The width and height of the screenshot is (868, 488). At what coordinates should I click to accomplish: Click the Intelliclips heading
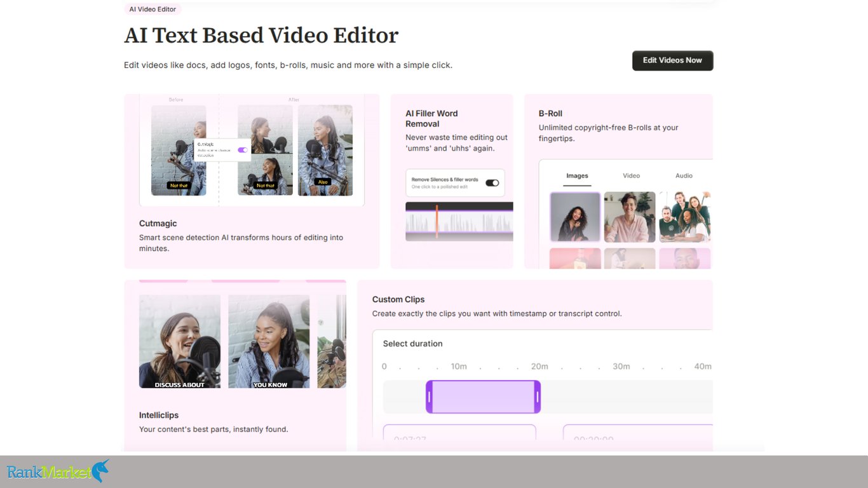(159, 415)
